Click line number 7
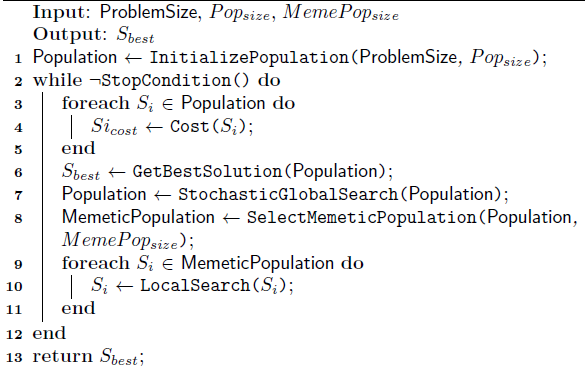585x368 pixels. click(18, 195)
